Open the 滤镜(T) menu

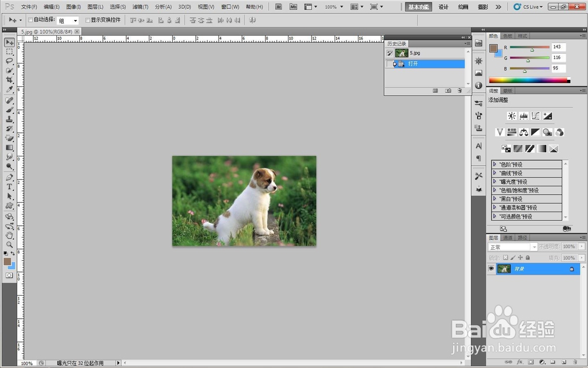click(x=141, y=6)
